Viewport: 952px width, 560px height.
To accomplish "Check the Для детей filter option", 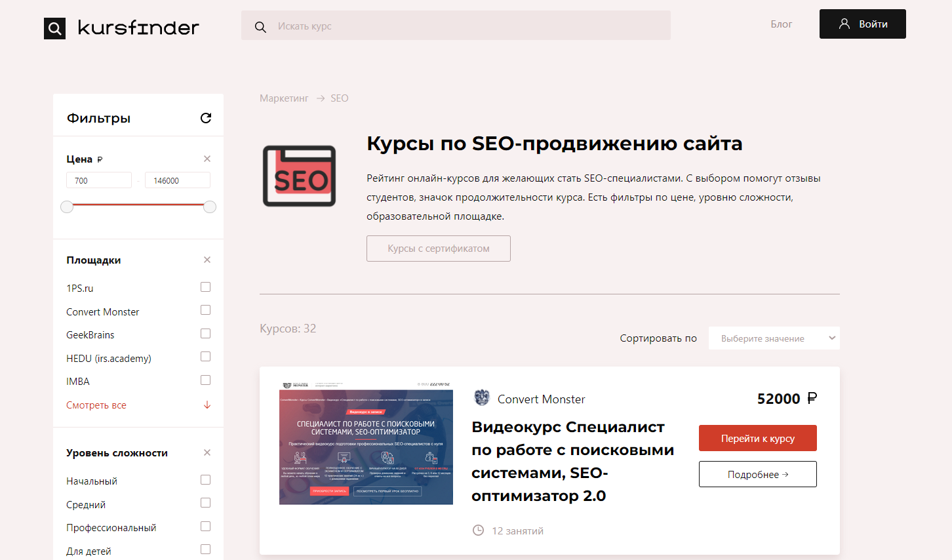I will click(205, 549).
